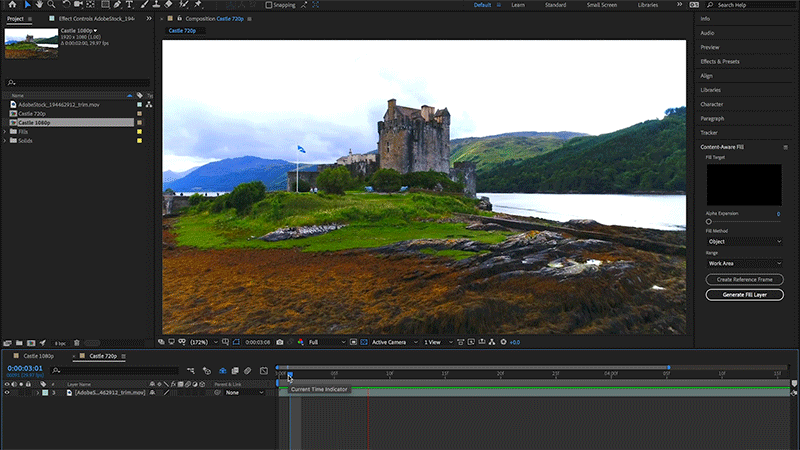This screenshot has width=800, height=450.
Task: Toggle video eye for AdobeStock layer
Action: pos(7,393)
